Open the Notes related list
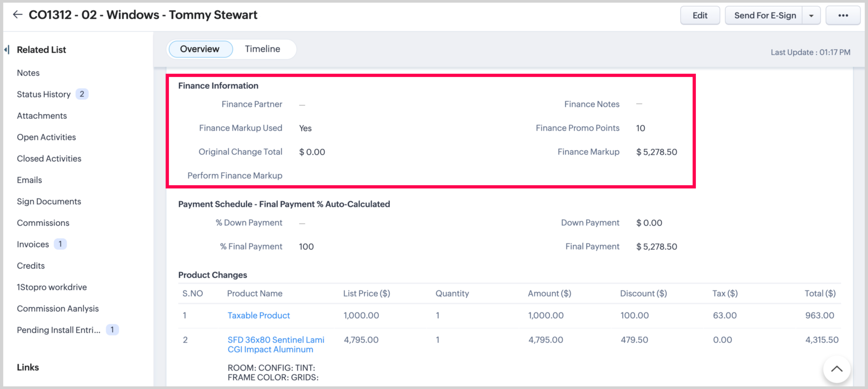The image size is (868, 389). click(28, 73)
